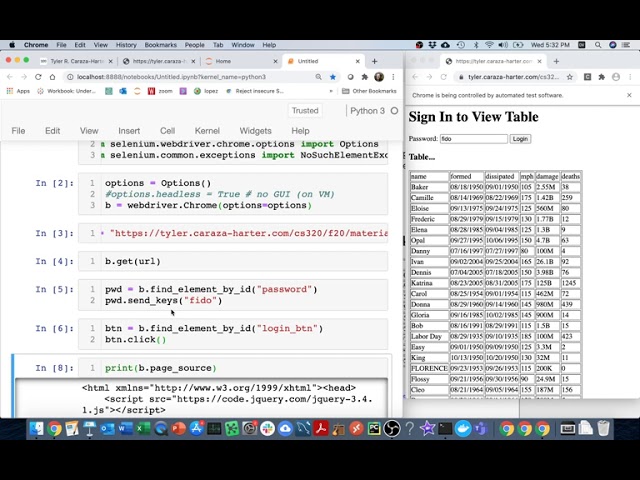This screenshot has width=640, height=480.
Task: Click the Python 3 kernel status circle
Action: [394, 111]
